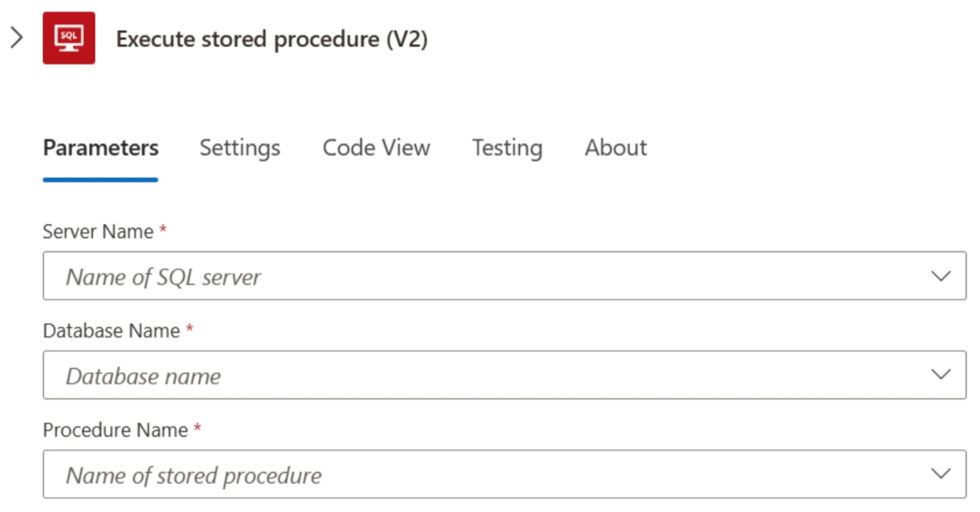
Task: Switch to the Parameters tab
Action: pyautogui.click(x=100, y=148)
